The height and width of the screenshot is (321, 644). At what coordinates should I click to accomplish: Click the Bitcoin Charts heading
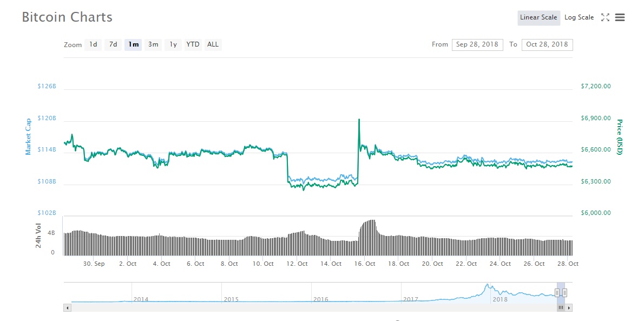coord(67,17)
